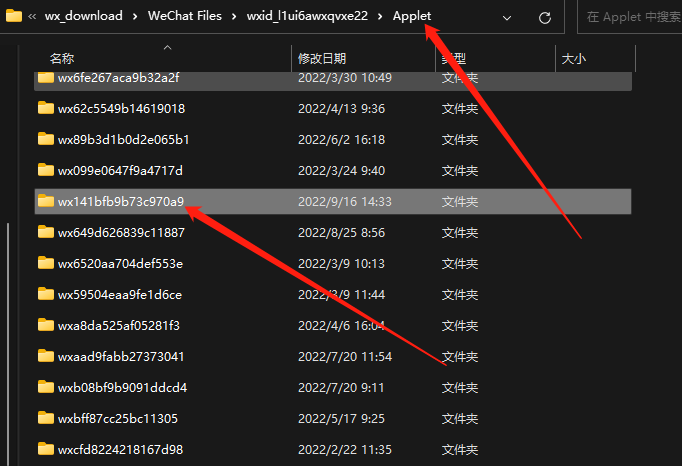Sort by 修改日期 column header
Viewport: 682px width, 466px height.
click(322, 58)
